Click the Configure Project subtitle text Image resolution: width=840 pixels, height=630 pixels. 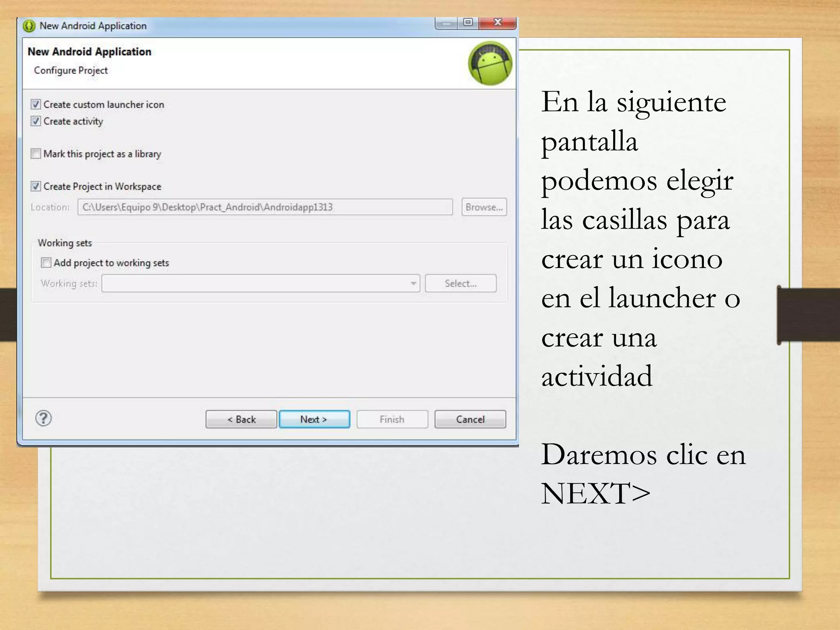(71, 71)
